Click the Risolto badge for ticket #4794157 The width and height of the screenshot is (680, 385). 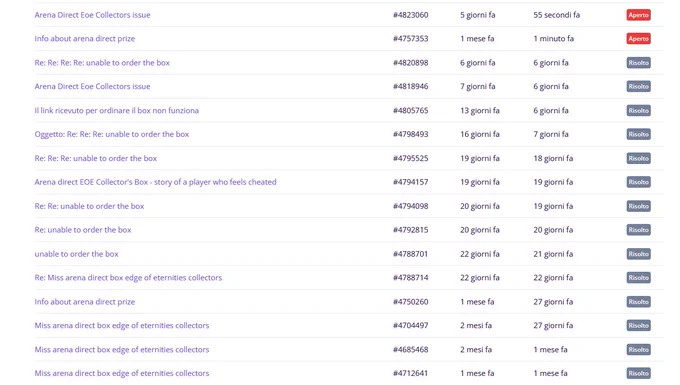[638, 182]
